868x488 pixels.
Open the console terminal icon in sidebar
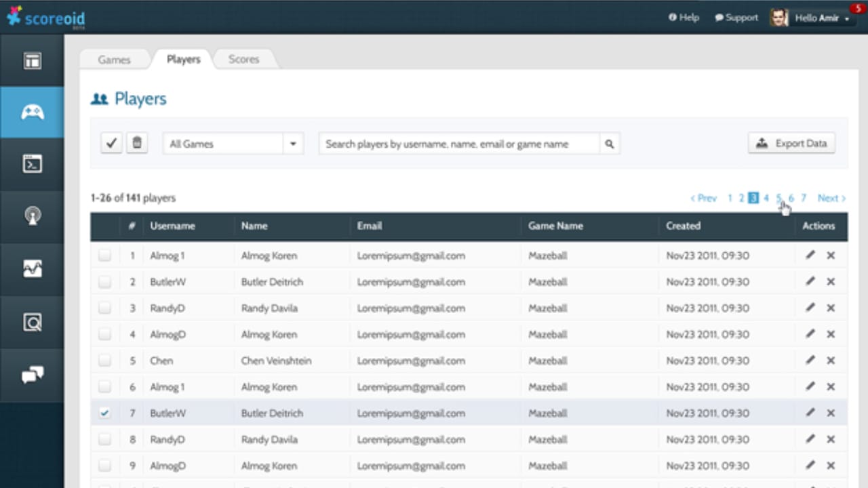coord(32,164)
